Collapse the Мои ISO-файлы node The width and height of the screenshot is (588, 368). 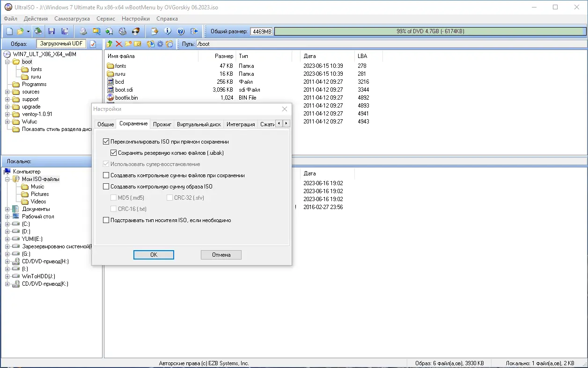[x=7, y=179]
